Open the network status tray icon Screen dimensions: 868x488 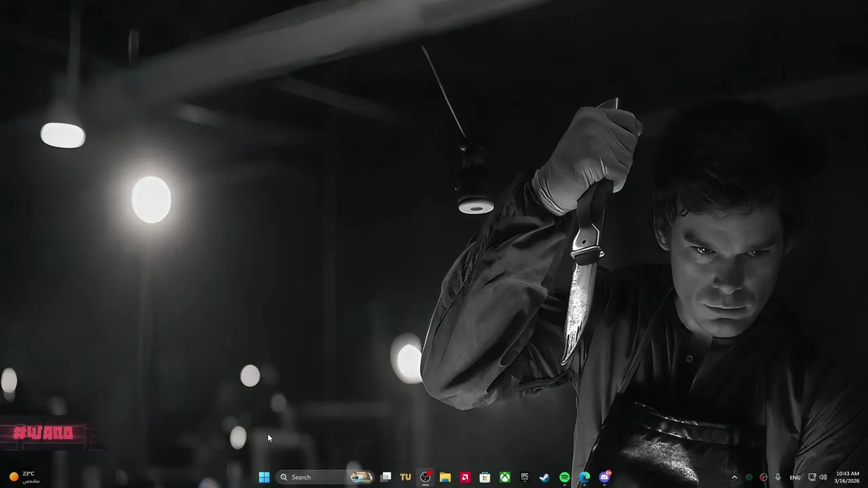812,477
